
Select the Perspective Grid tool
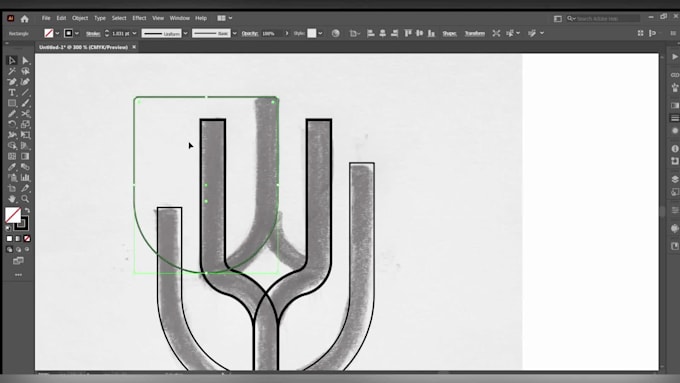(25, 146)
